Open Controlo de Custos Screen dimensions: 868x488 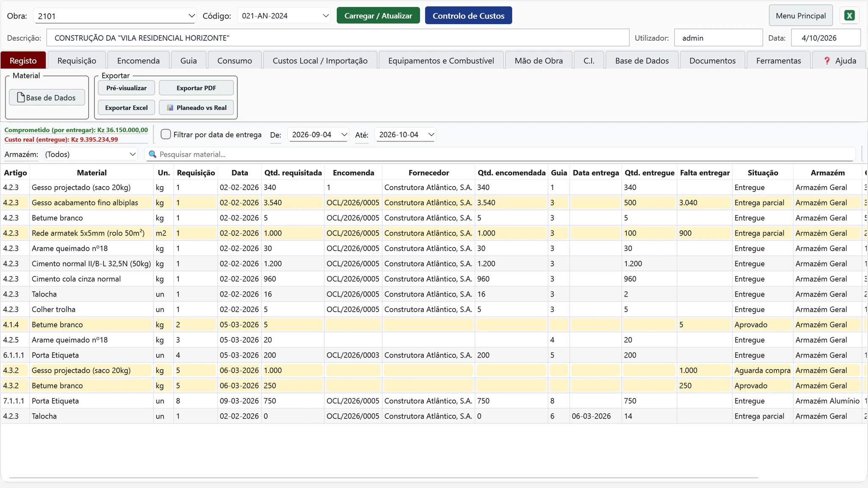468,16
